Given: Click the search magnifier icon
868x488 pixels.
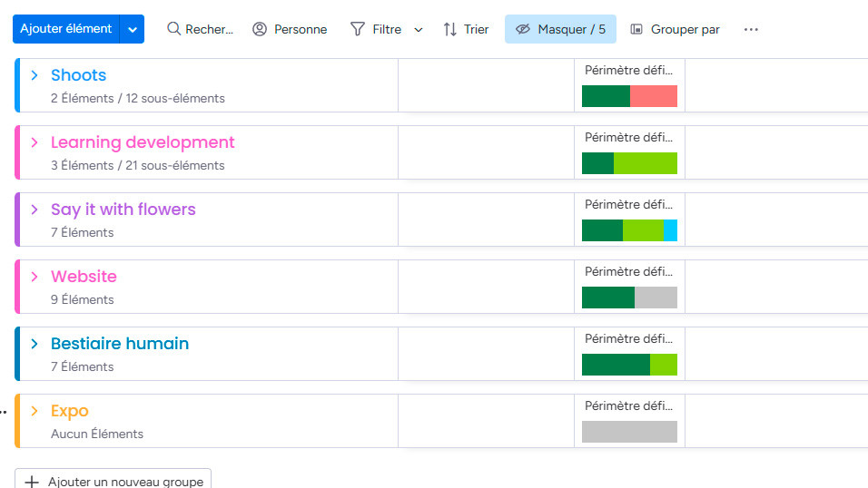Looking at the screenshot, I should 174,29.
